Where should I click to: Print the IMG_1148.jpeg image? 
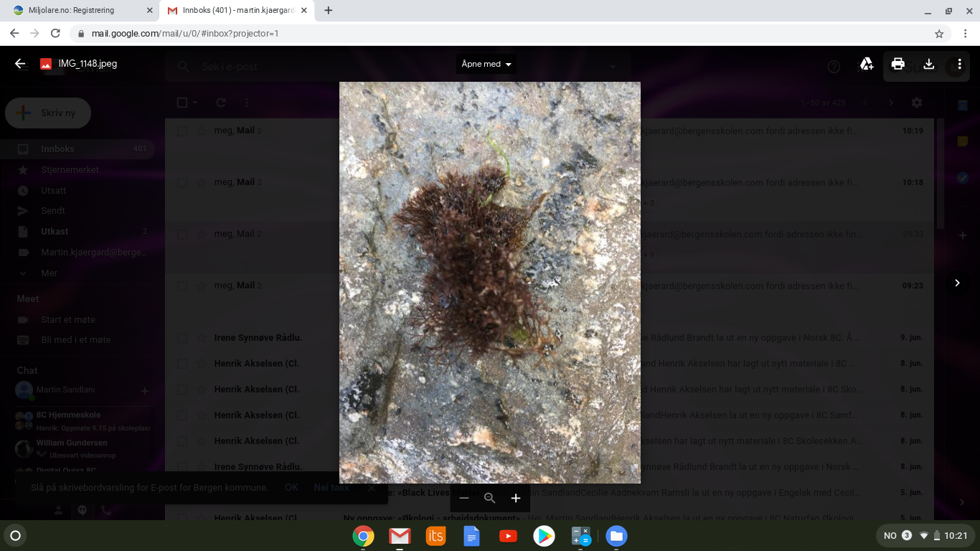pyautogui.click(x=897, y=64)
